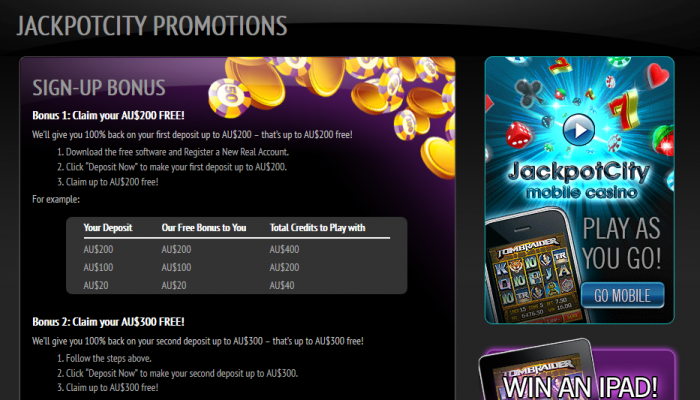The height and width of the screenshot is (400, 700).
Task: Click the red heart icon in banner
Action: click(658, 75)
